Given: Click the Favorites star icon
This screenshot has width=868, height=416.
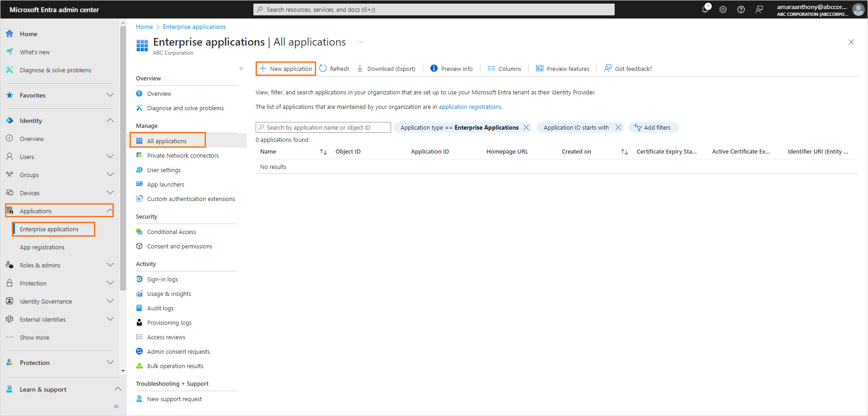Looking at the screenshot, I should (x=9, y=95).
